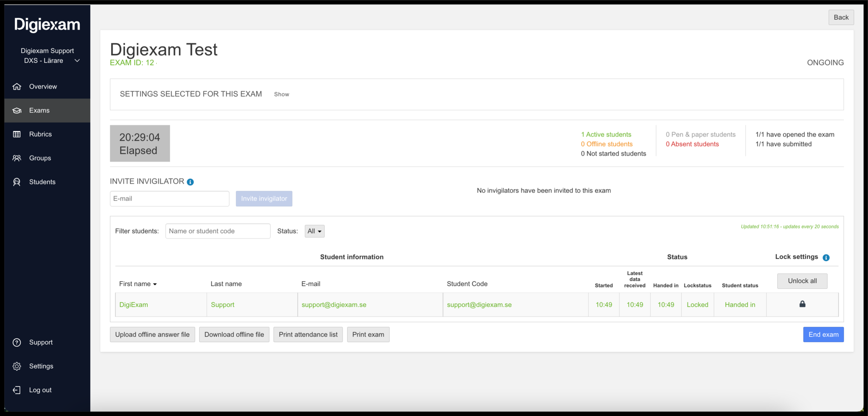Click the End exam button
The height and width of the screenshot is (416, 868).
click(823, 335)
